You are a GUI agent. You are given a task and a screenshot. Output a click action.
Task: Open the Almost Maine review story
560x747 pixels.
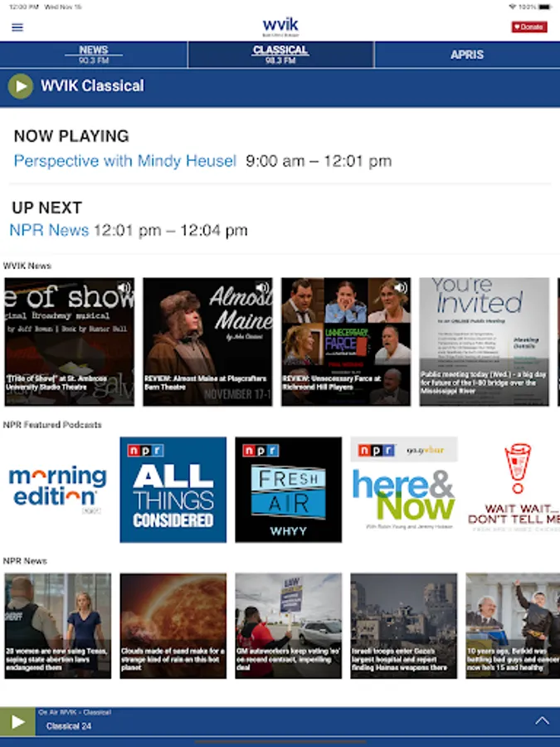(x=207, y=342)
